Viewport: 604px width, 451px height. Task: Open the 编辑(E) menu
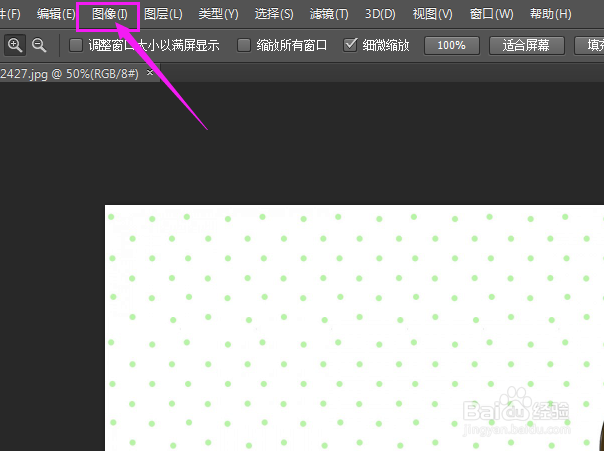pyautogui.click(x=56, y=14)
